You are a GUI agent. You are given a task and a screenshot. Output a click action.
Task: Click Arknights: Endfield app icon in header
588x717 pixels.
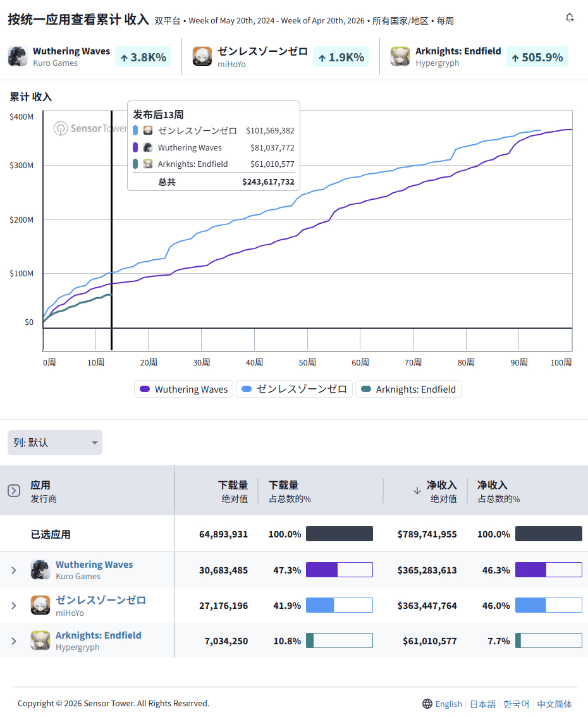point(400,56)
